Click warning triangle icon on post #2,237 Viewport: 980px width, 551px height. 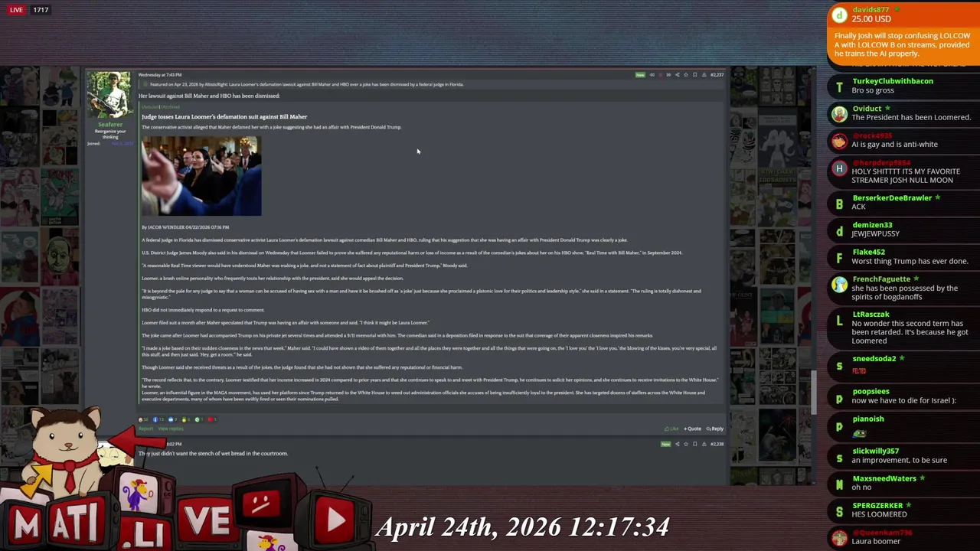704,75
